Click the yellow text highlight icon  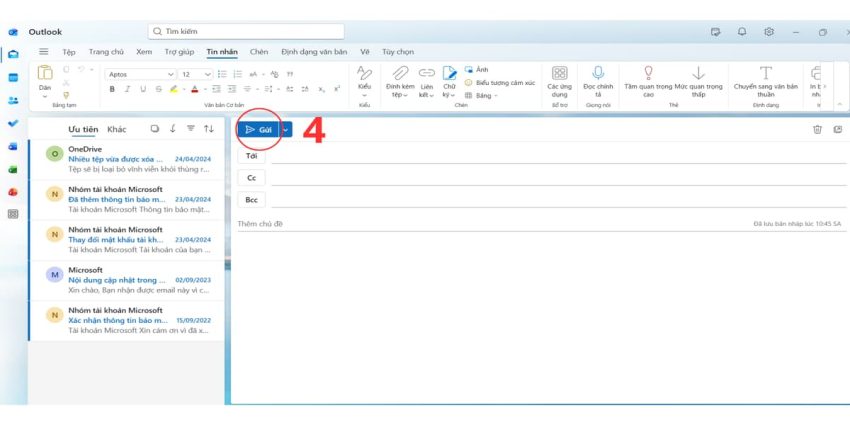(173, 89)
